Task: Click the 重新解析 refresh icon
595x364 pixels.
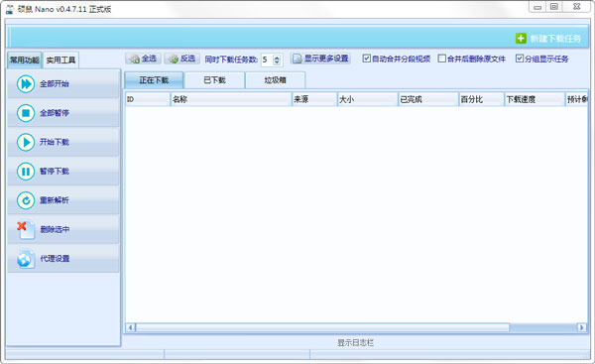Action: point(26,200)
